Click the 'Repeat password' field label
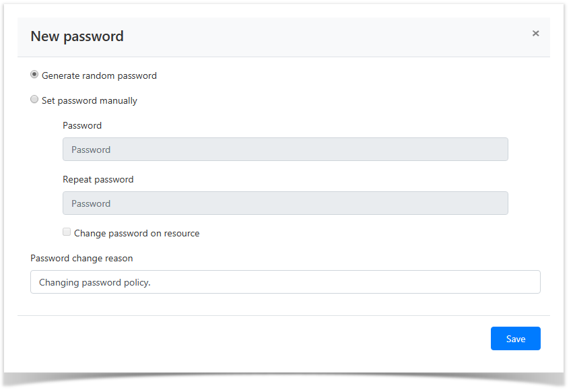 click(98, 180)
